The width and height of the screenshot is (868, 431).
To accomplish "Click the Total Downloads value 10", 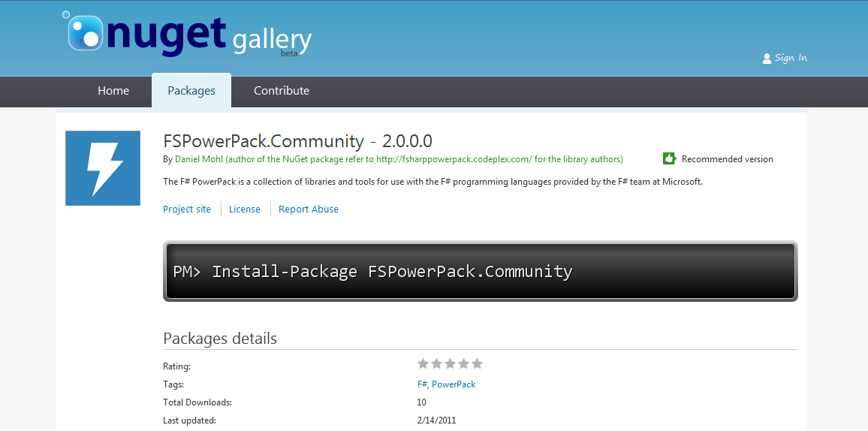I will coord(422,402).
